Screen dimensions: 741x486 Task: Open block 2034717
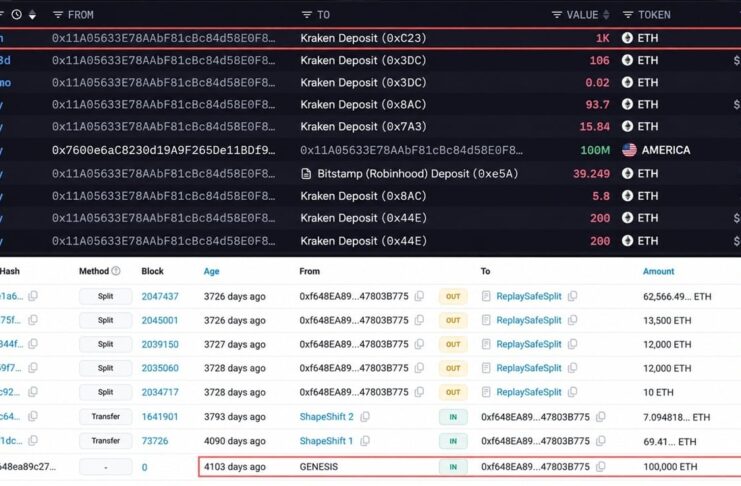point(160,392)
